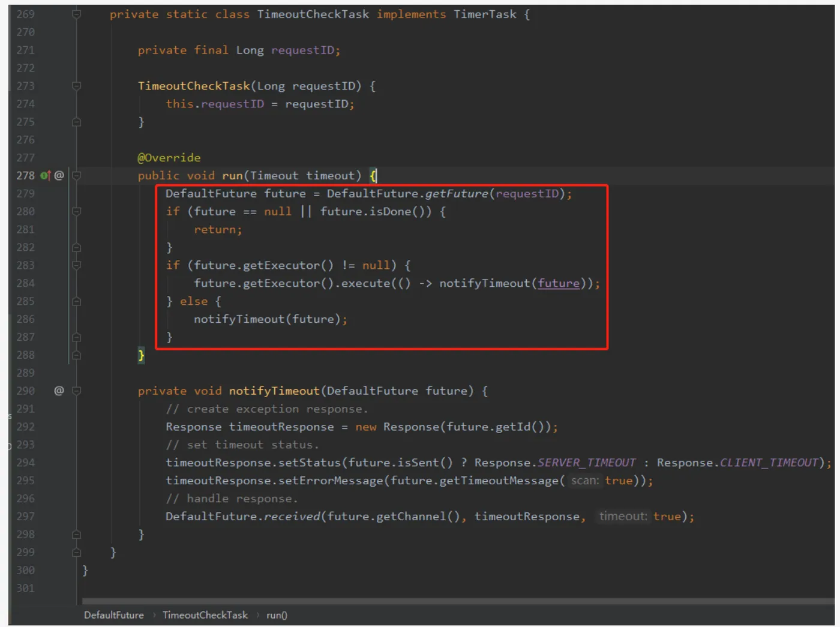Click the fold end marker on line 275
This screenshot has width=840, height=627.
pos(77,122)
